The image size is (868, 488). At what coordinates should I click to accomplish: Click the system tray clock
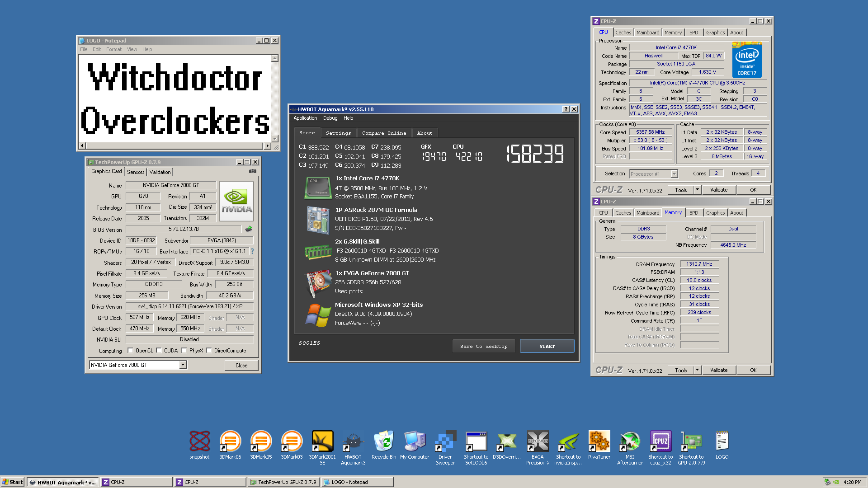point(852,482)
